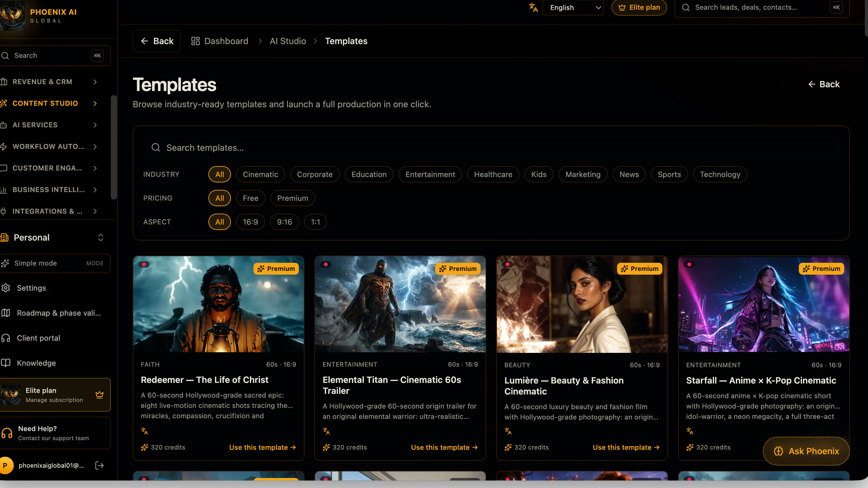The image size is (868, 488).
Task: Open the English language dropdown
Action: click(x=573, y=8)
